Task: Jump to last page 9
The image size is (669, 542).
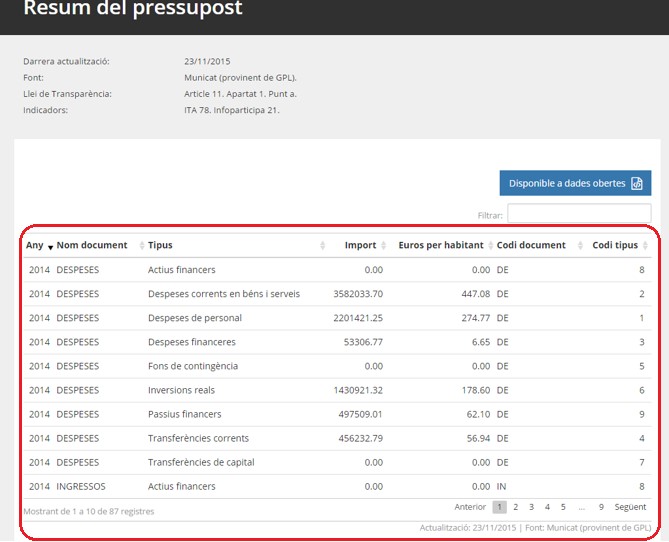Action: (x=601, y=507)
